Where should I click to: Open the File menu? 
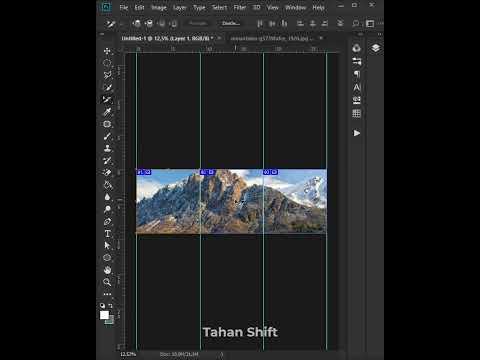point(124,7)
